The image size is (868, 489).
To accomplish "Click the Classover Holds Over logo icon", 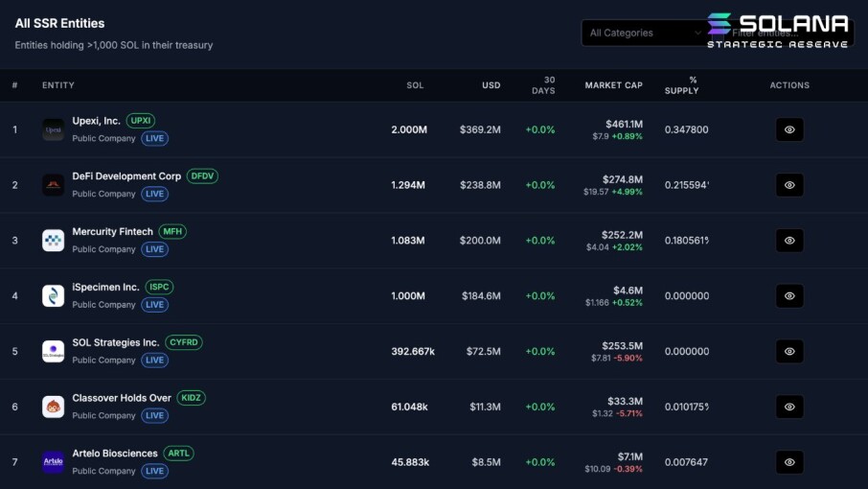I will tap(53, 407).
